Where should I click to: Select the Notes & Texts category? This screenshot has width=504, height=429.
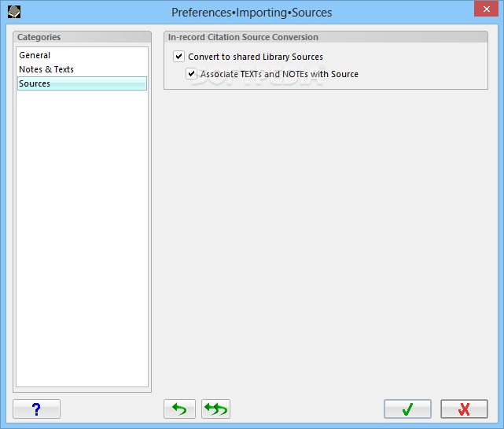coord(82,69)
